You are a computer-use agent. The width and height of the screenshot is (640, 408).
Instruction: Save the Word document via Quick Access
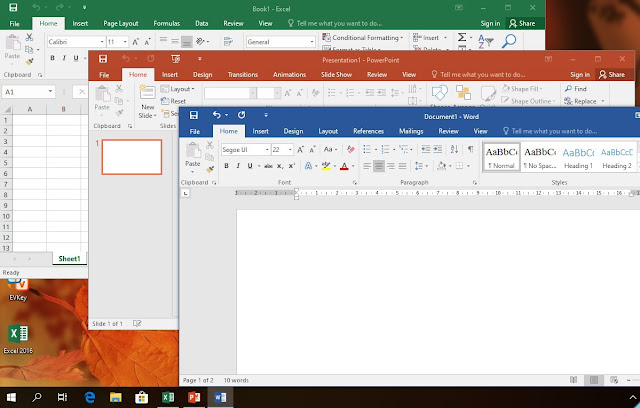point(194,115)
